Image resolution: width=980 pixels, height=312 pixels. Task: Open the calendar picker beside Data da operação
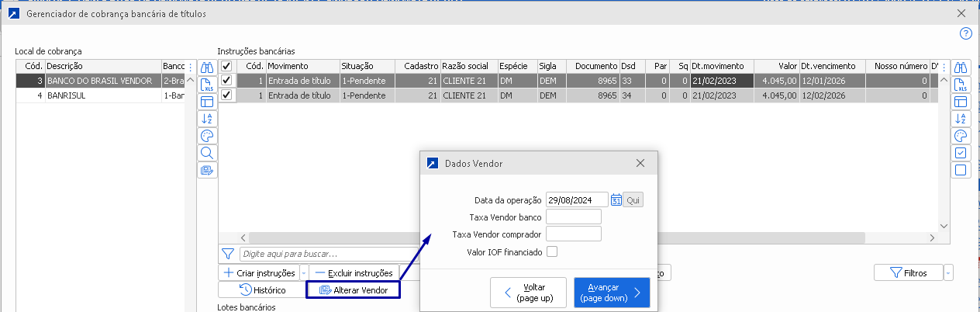coord(616,199)
